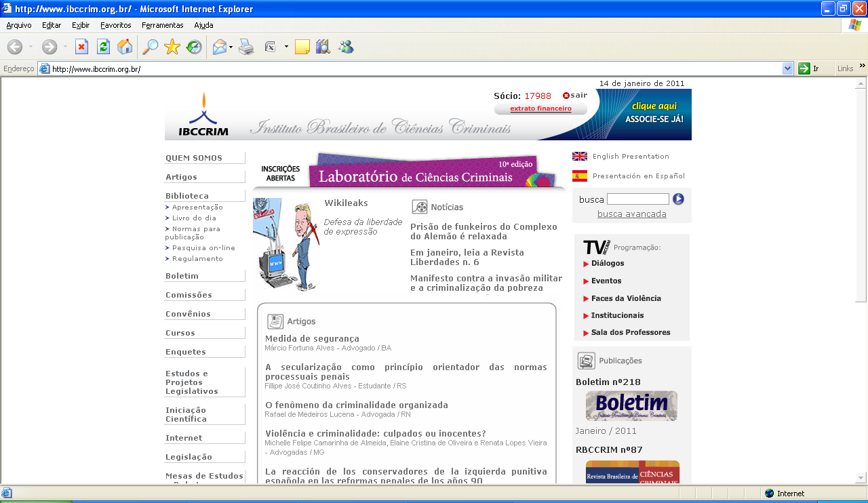
Task: Open the Editar menu
Action: tap(52, 25)
